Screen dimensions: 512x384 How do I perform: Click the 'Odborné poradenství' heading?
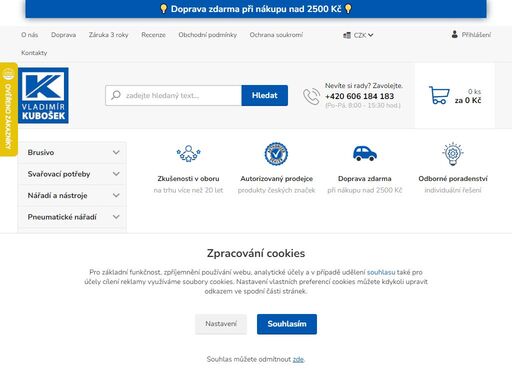[453, 179]
